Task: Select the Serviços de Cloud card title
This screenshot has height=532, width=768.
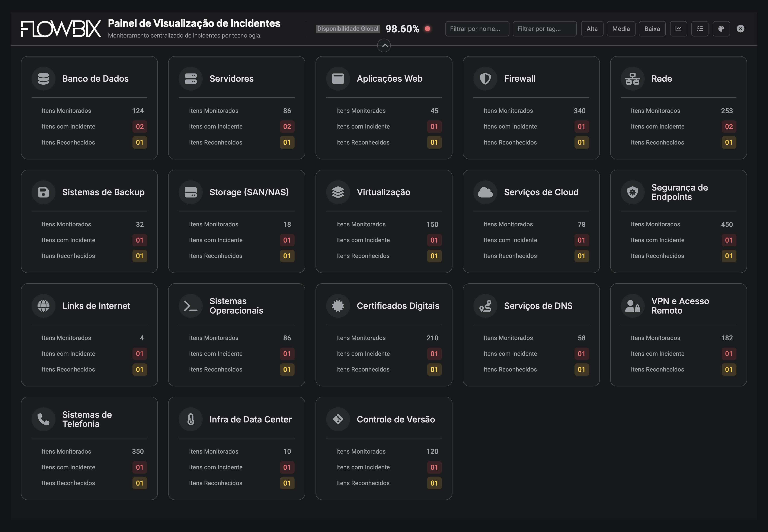Action: coord(541,192)
